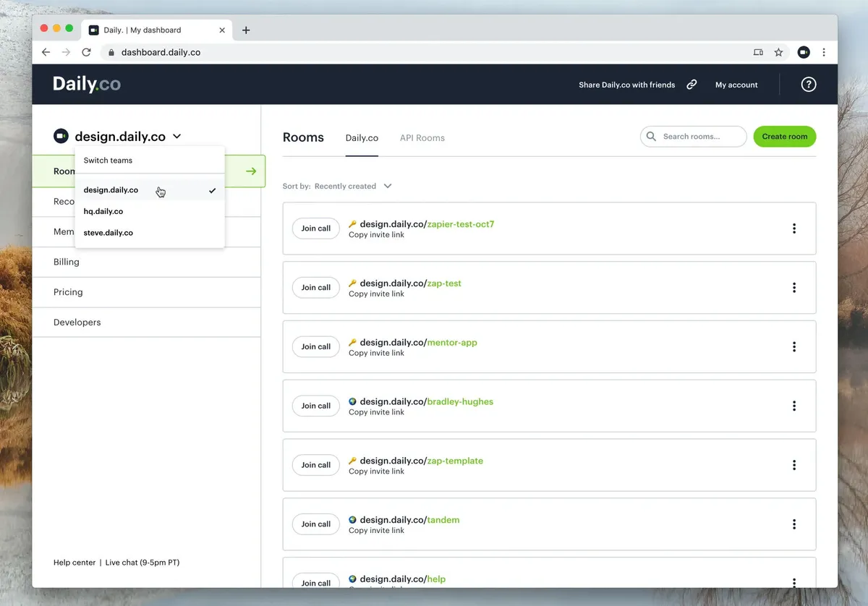This screenshot has width=868, height=606.
Task: Switch to the API Rooms tab
Action: (x=422, y=137)
